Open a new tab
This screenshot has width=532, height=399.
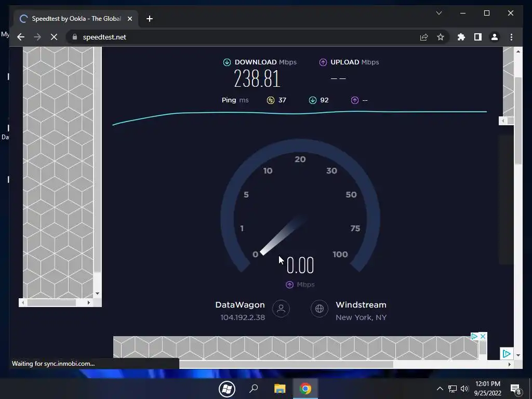click(150, 19)
